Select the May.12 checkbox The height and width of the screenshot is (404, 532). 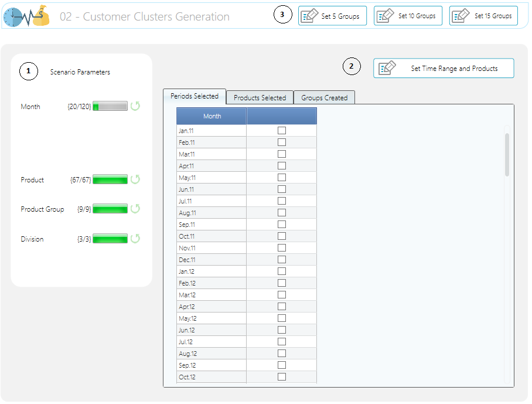tap(282, 318)
